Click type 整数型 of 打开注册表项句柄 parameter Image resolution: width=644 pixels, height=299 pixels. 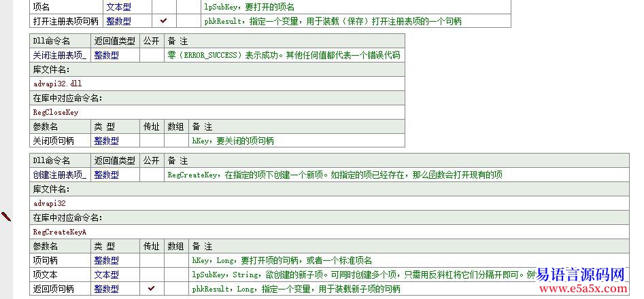[119, 20]
